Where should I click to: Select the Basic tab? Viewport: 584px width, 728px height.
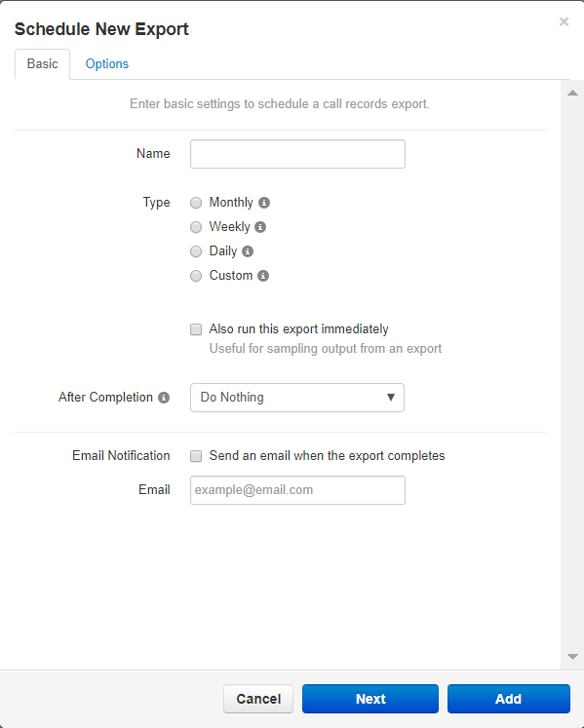(42, 64)
